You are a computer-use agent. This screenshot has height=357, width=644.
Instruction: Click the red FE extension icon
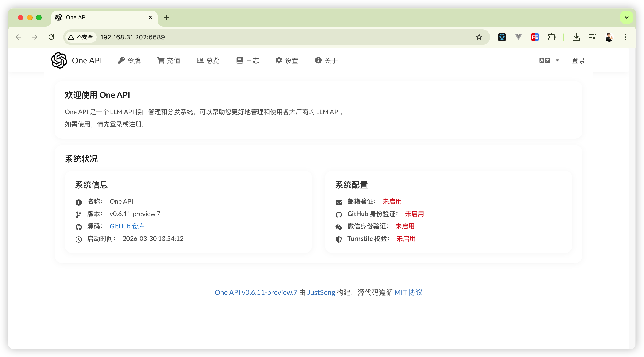coord(535,37)
